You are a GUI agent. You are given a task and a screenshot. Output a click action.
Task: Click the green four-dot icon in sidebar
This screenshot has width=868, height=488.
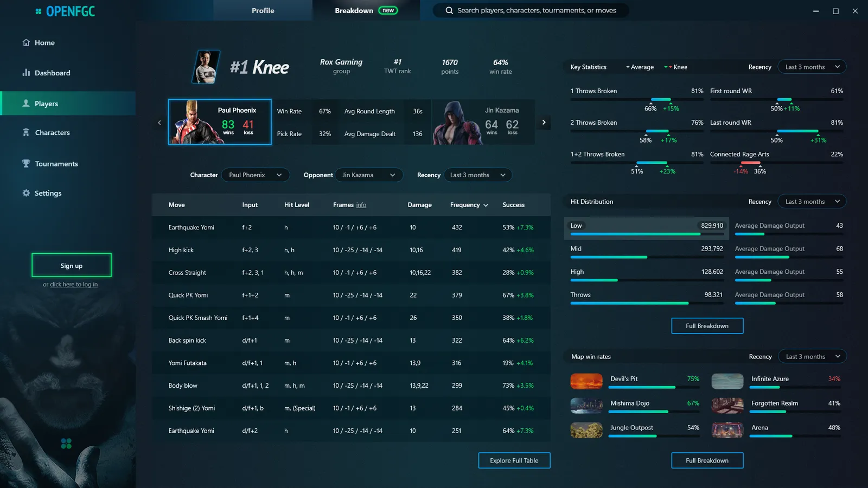tap(66, 444)
